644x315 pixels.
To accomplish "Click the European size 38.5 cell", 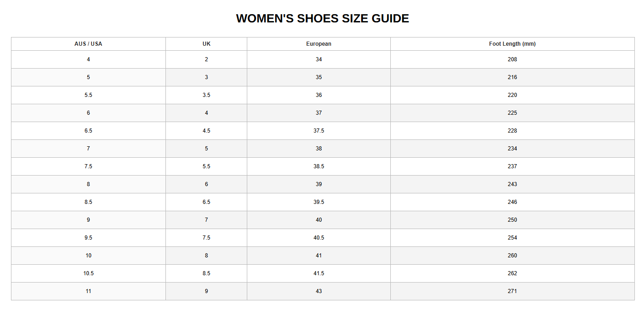I will pos(319,166).
